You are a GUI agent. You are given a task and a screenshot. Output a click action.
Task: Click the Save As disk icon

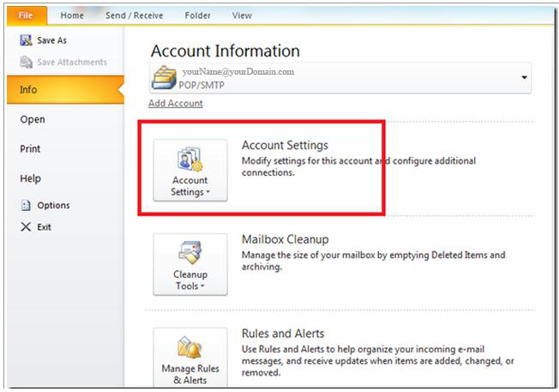pyautogui.click(x=26, y=40)
